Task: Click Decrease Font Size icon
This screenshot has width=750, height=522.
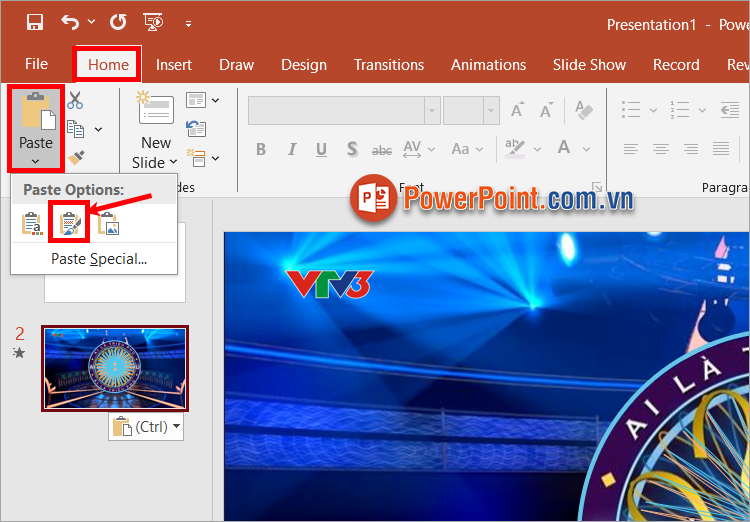Action: pos(546,111)
